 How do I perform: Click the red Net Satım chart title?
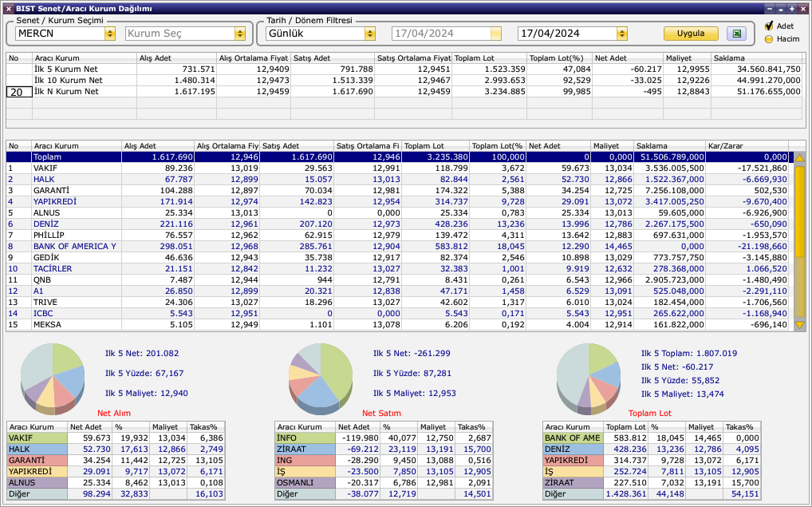381,413
